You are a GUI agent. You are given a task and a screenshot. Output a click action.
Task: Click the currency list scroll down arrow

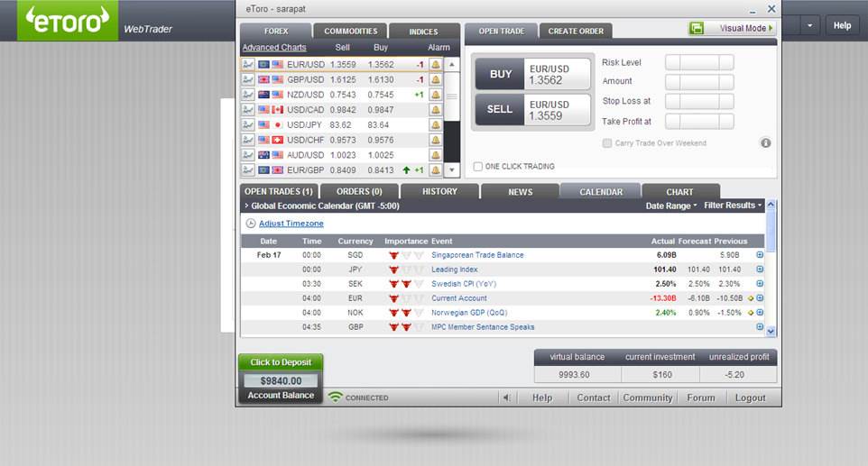point(452,169)
